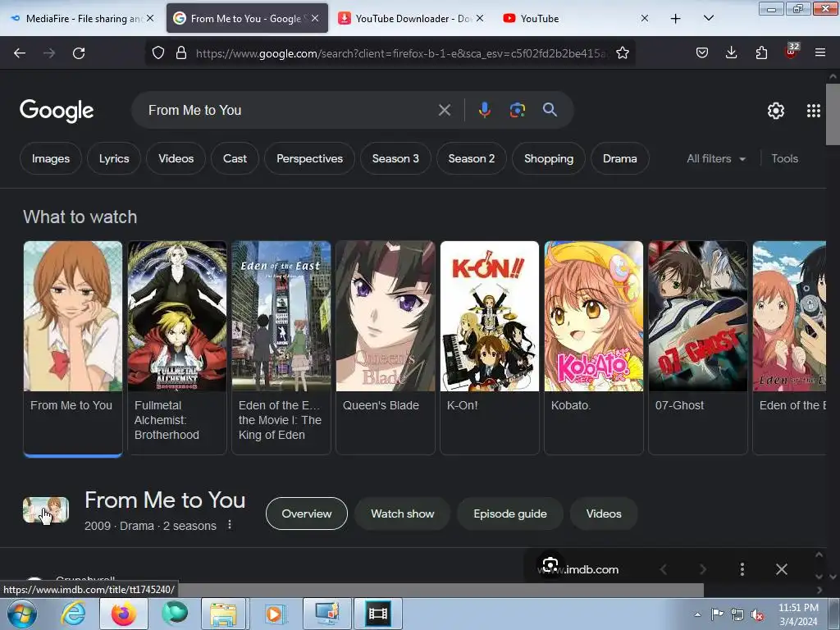Click the muted volume tray icon

[x=757, y=615]
